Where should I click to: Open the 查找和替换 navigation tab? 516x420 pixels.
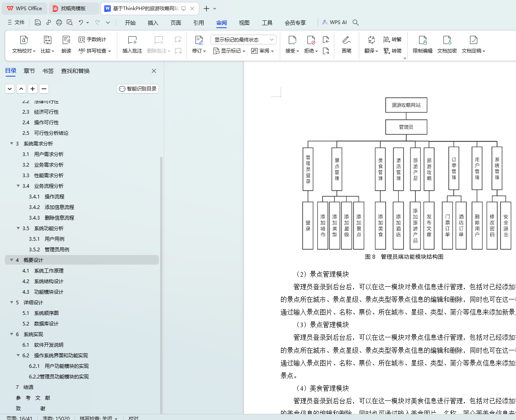[x=75, y=71]
